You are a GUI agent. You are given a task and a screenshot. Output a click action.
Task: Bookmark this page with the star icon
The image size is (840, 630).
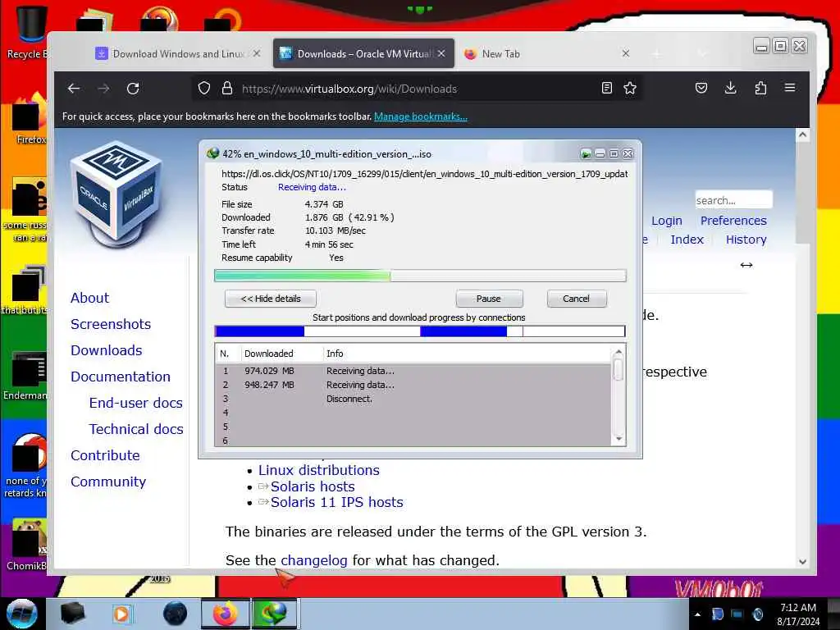pyautogui.click(x=630, y=89)
